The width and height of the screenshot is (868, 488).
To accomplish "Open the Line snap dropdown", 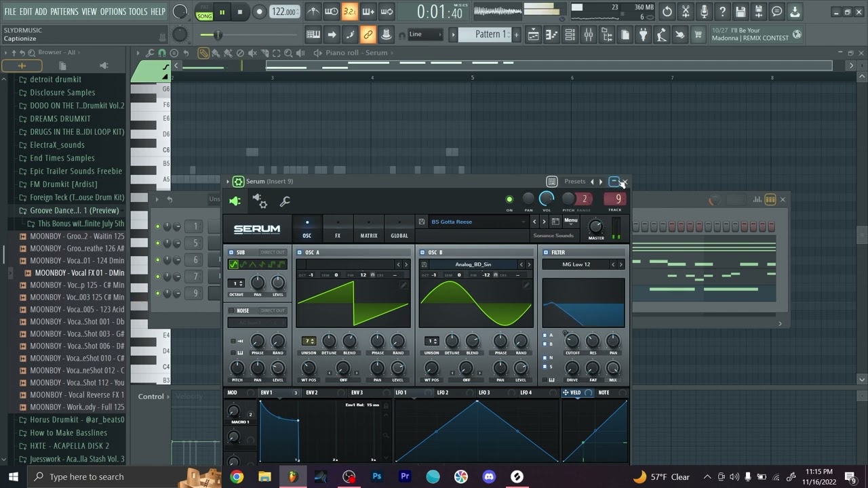I will [x=425, y=35].
